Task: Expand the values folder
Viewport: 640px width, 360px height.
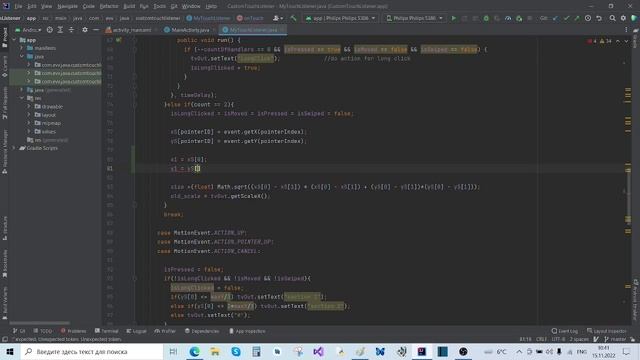Action: (29, 131)
